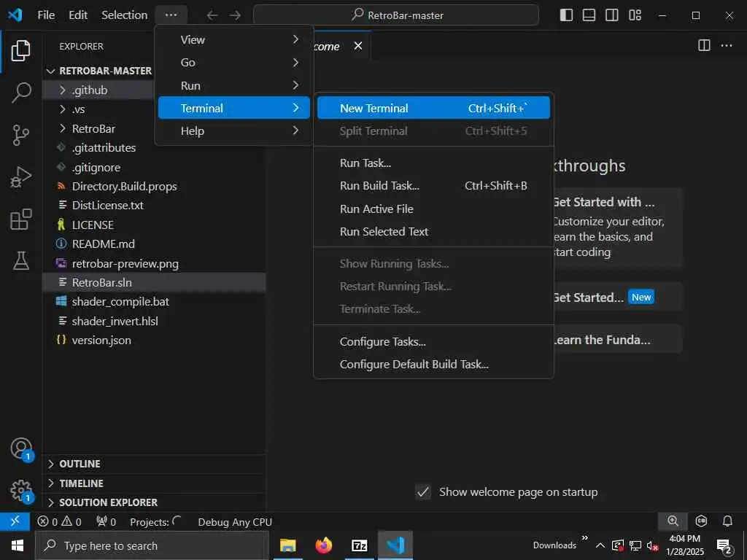Open 7-Zip from the taskbar
The width and height of the screenshot is (747, 560).
coord(359,545)
